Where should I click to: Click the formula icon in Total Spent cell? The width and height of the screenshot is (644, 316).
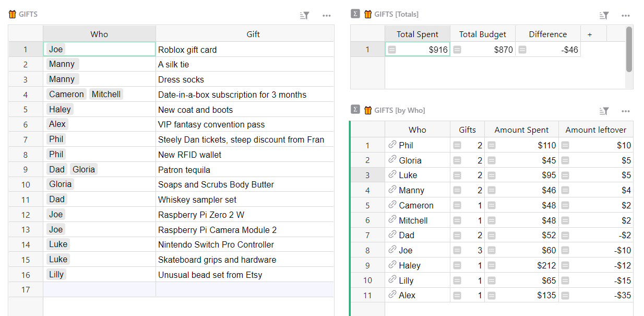(392, 50)
